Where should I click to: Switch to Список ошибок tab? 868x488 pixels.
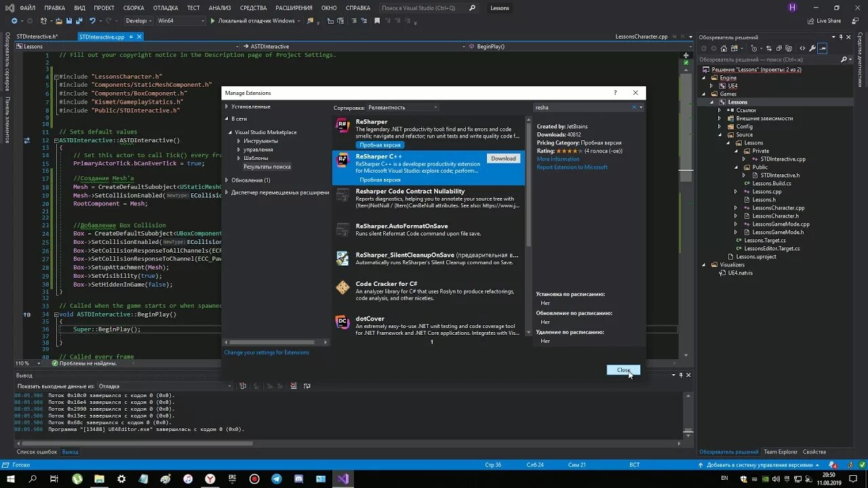click(x=37, y=452)
